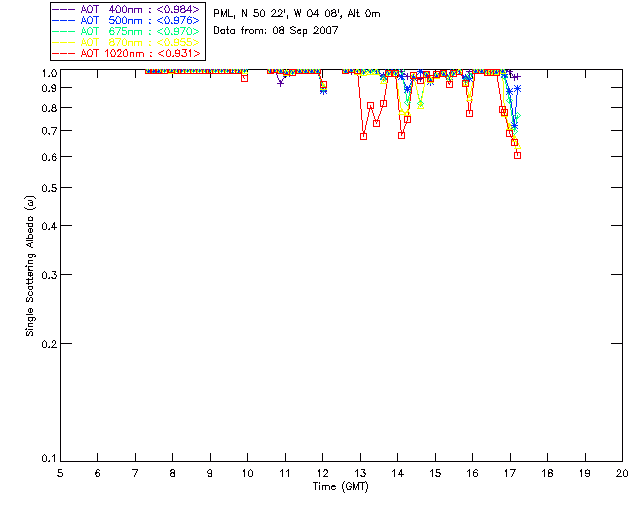Click the purple plus marker dip near 11 GMT
Screen dimensions: 640x512
[280, 83]
